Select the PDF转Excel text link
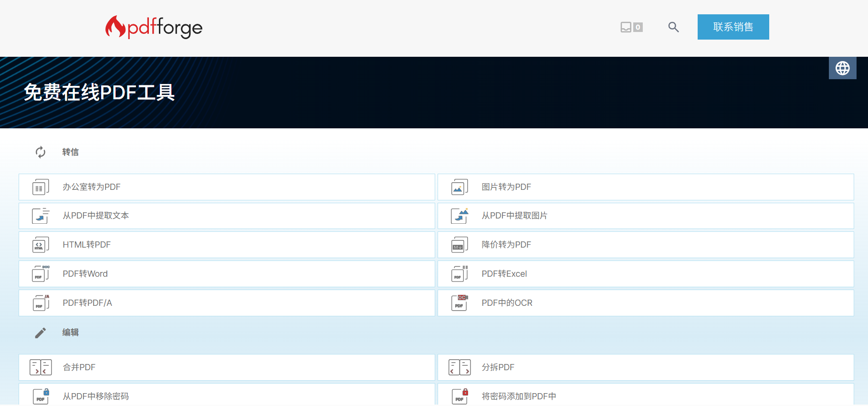Screen dimensions: 868x406 (x=504, y=274)
